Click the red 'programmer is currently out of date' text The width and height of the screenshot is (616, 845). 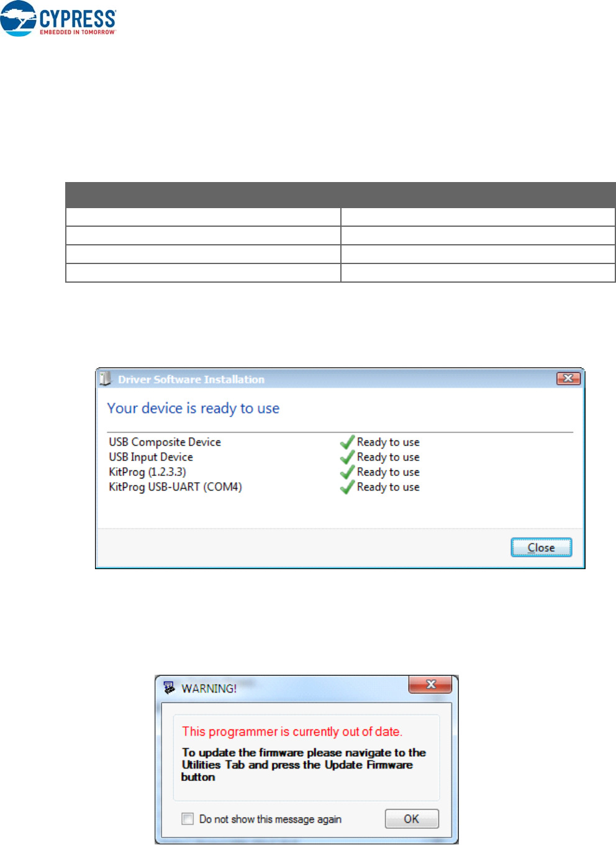click(292, 732)
